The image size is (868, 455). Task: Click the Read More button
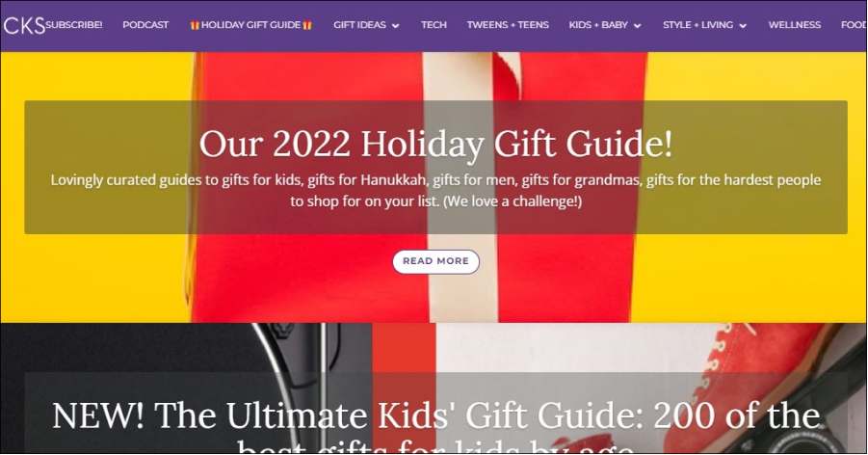(435, 261)
